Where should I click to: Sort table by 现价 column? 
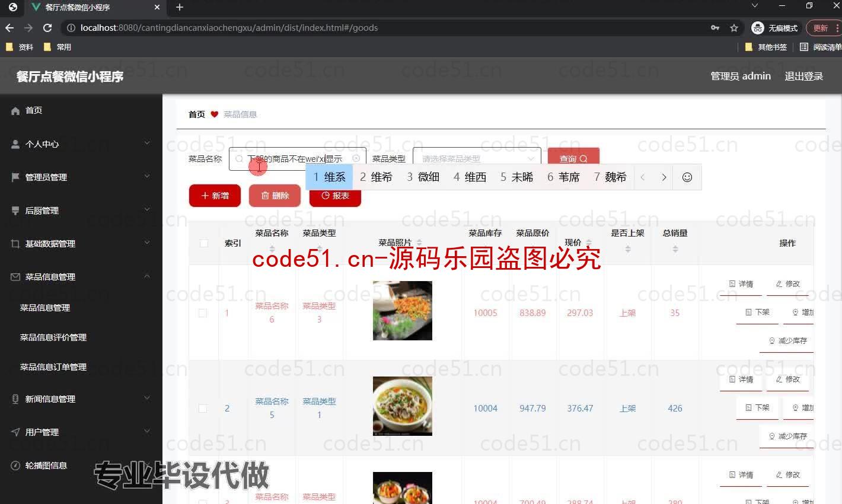589,243
